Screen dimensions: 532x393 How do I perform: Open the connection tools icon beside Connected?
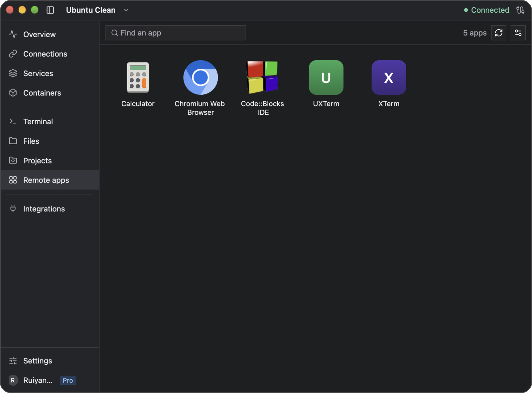pos(520,10)
